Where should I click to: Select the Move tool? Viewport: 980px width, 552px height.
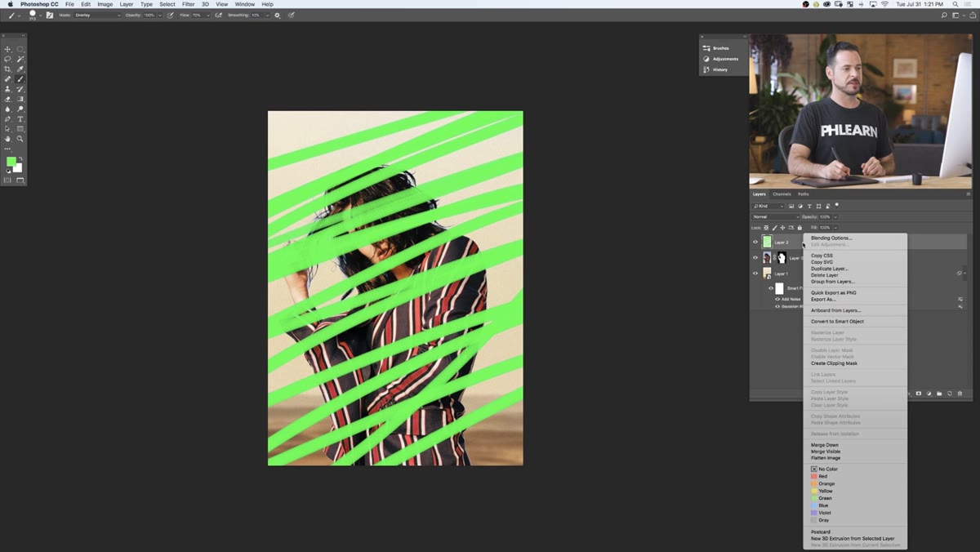[8, 49]
